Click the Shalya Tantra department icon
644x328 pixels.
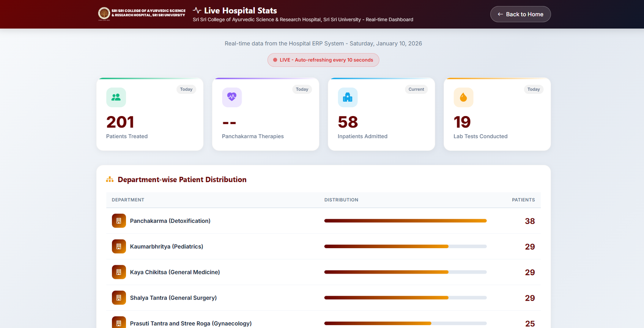119,298
